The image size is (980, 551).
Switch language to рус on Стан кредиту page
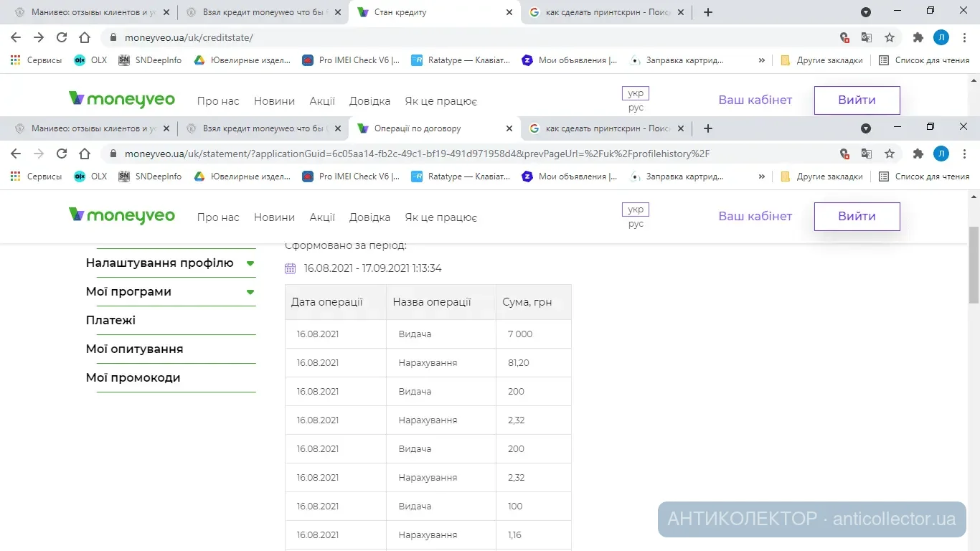(x=636, y=108)
